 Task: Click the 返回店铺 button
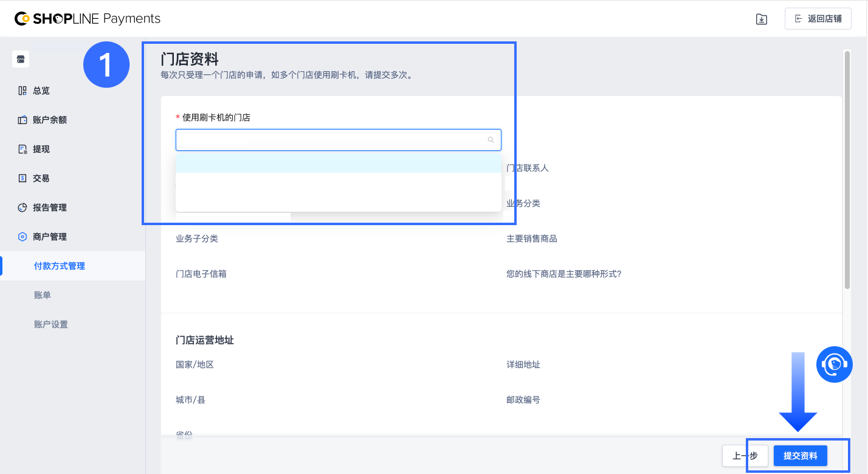pyautogui.click(x=818, y=19)
